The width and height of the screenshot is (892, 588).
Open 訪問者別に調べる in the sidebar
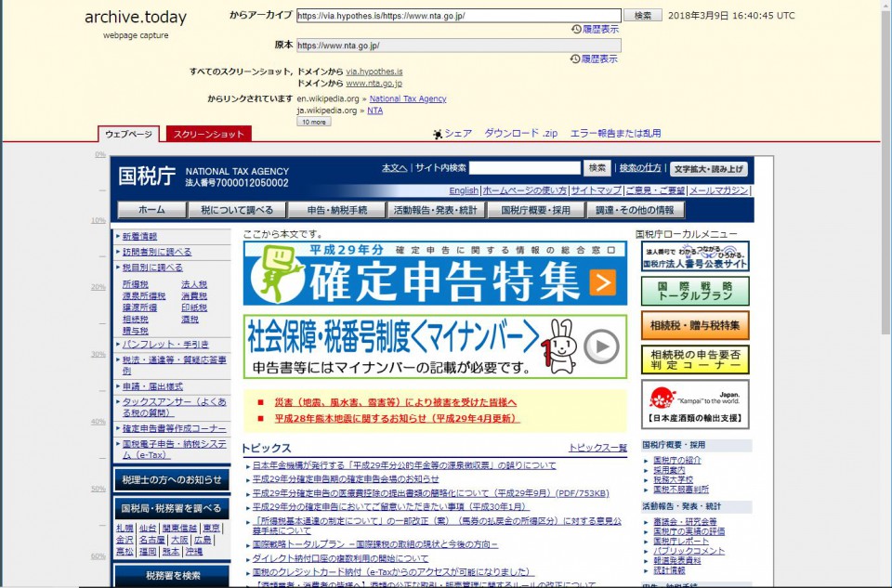(x=157, y=252)
